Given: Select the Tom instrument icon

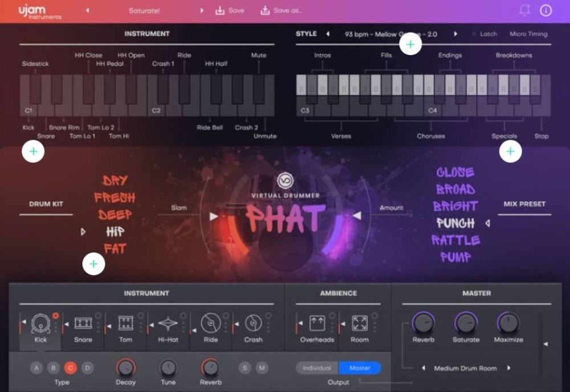Looking at the screenshot, I should tap(125, 323).
